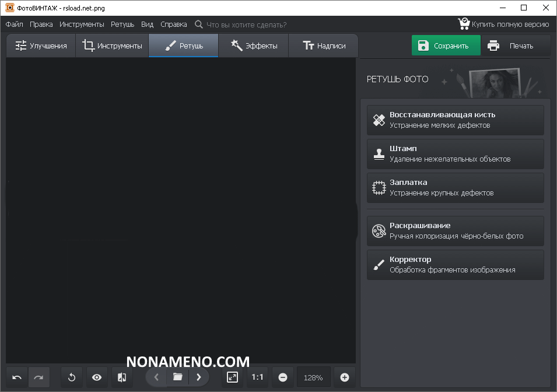557x392 pixels.
Task: Zoom out with the minus button
Action: pyautogui.click(x=283, y=377)
